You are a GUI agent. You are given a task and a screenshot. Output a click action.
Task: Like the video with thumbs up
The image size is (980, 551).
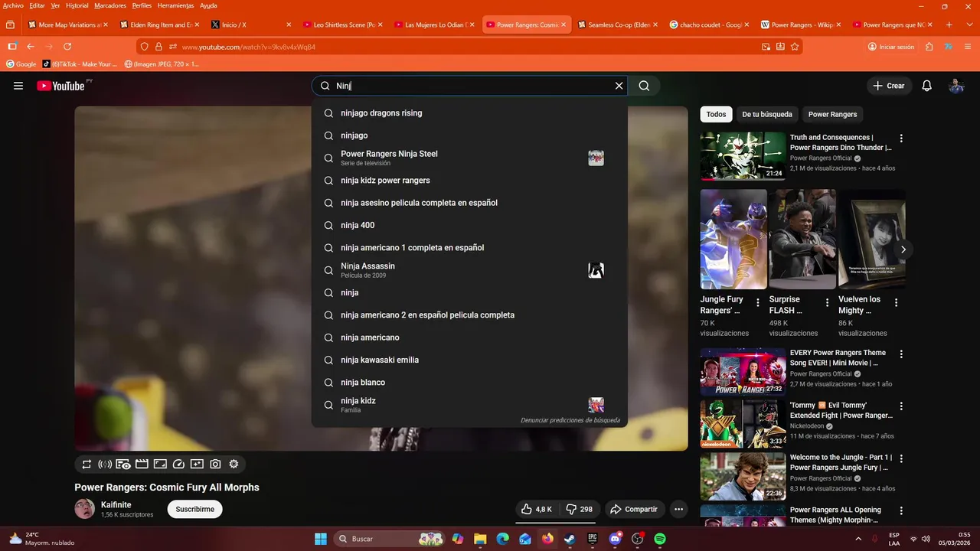click(x=537, y=509)
